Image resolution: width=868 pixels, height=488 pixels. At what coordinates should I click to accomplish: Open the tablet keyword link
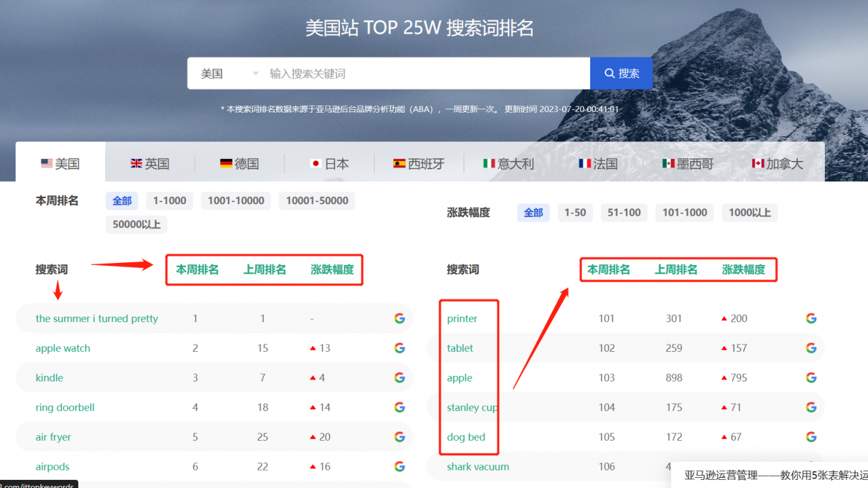(460, 348)
